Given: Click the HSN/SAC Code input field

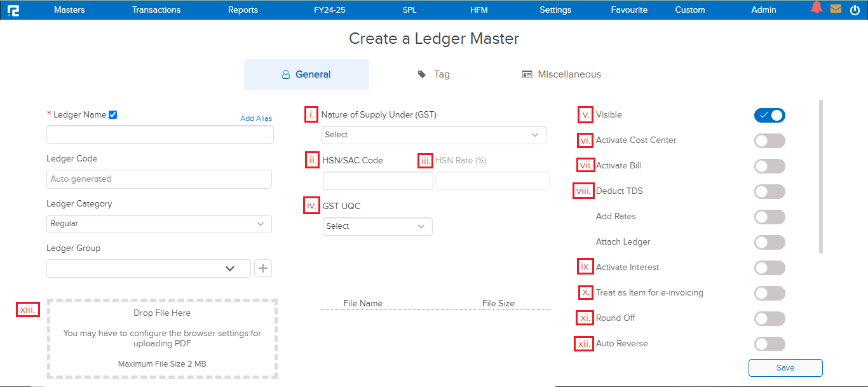Looking at the screenshot, I should [377, 181].
